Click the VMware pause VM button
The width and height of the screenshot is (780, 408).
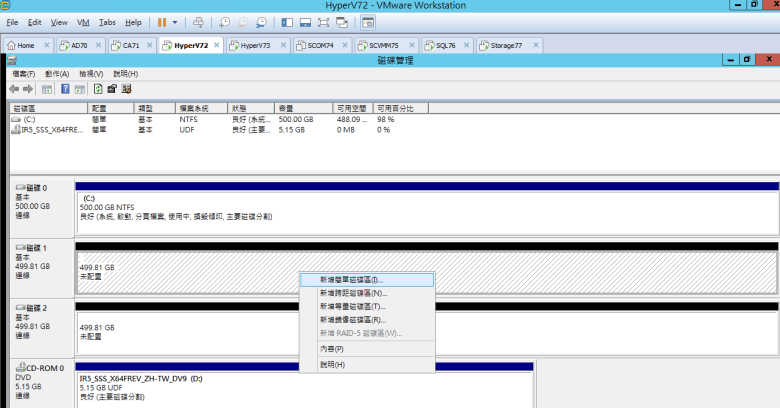point(162,21)
